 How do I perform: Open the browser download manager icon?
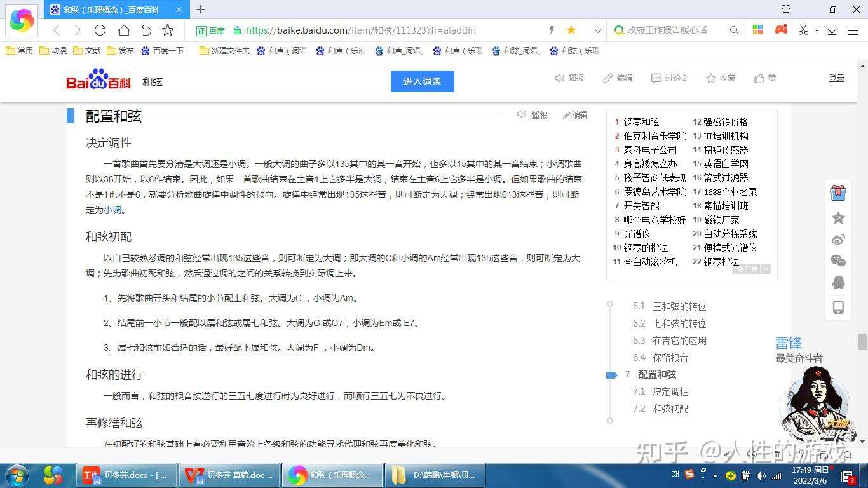point(833,30)
